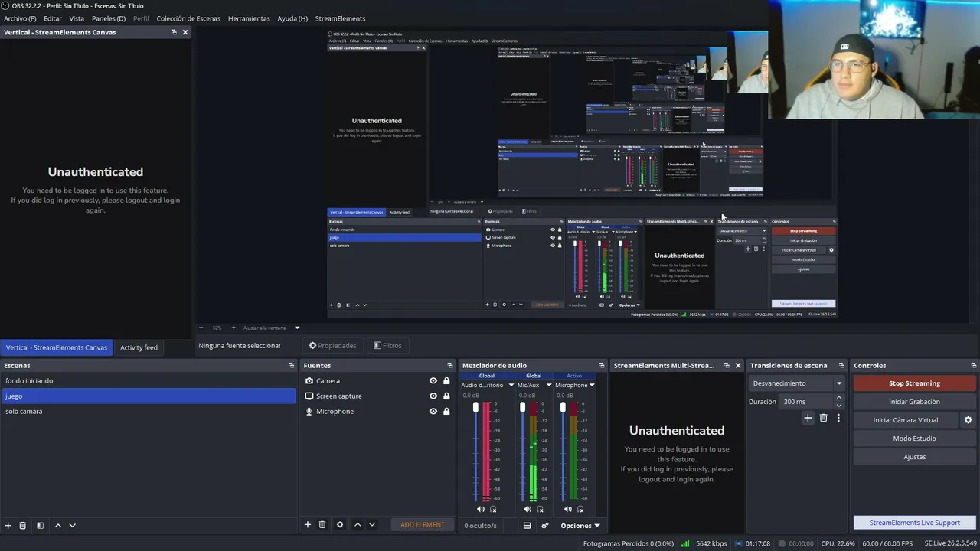Toggle monitoring headphone icon for the Microphone channel
This screenshot has width=980, height=551.
click(x=580, y=509)
